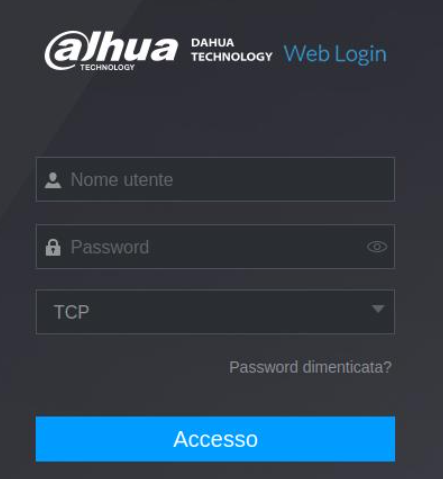Click empty area of username field
Screen dimensions: 443x479
pyautogui.click(x=283, y=179)
